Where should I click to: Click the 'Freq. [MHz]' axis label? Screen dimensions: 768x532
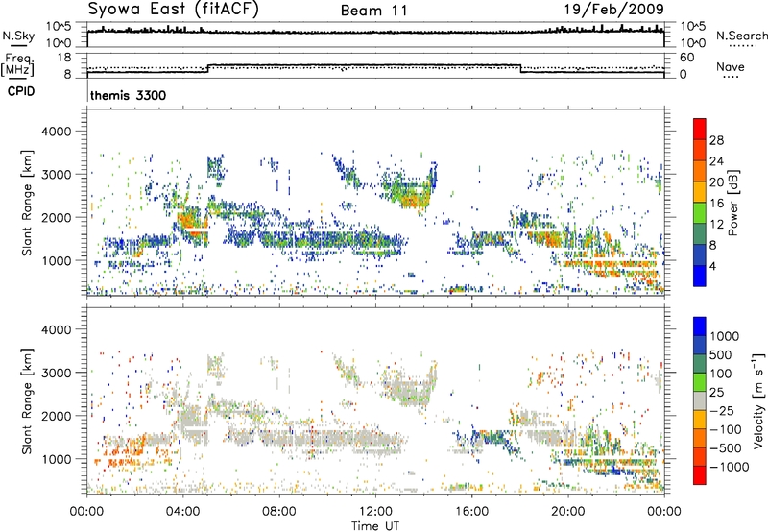point(17,65)
